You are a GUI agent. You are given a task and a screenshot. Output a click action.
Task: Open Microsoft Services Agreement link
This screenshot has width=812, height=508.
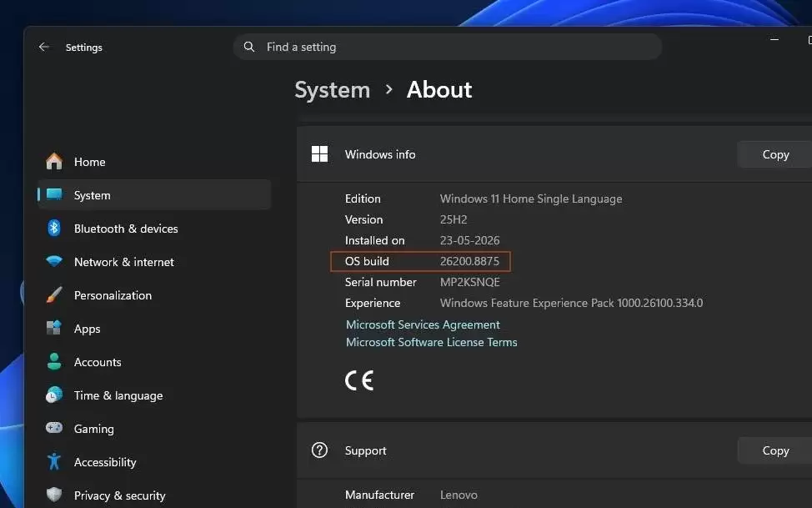point(423,324)
